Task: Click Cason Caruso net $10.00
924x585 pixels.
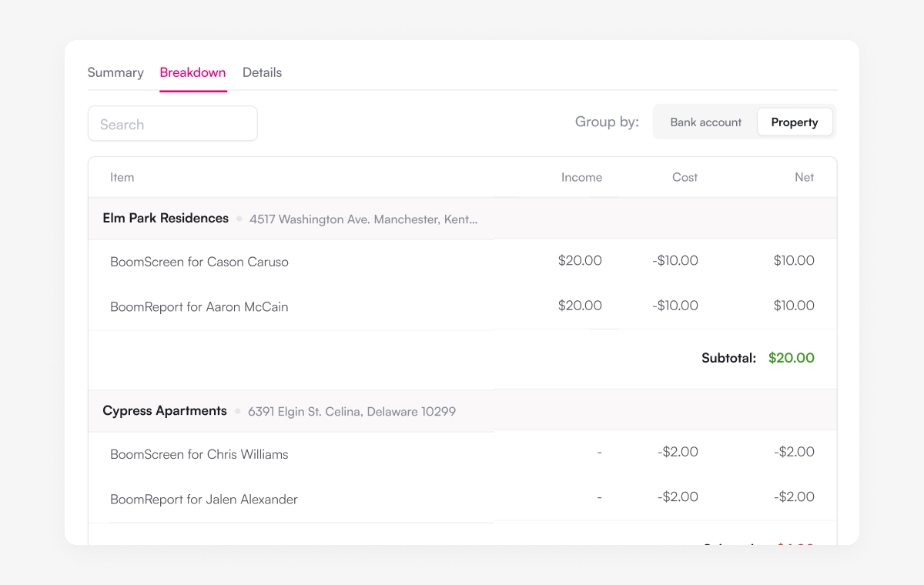Action: pyautogui.click(x=794, y=261)
